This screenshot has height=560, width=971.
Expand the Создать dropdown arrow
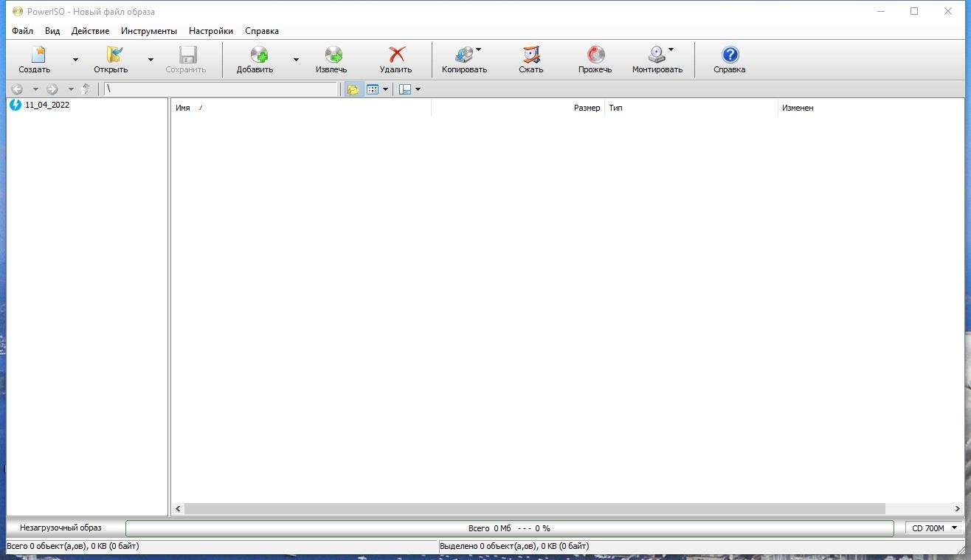75,59
